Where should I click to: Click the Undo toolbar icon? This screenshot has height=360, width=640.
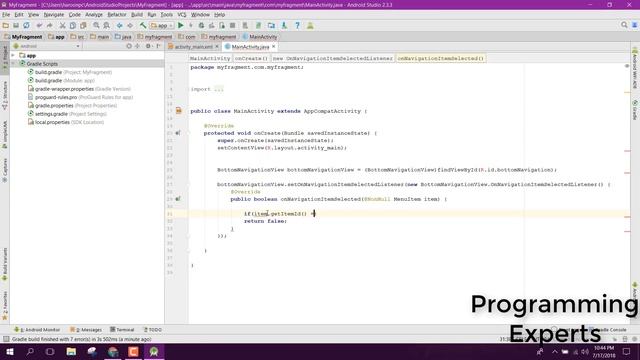(x=39, y=25)
